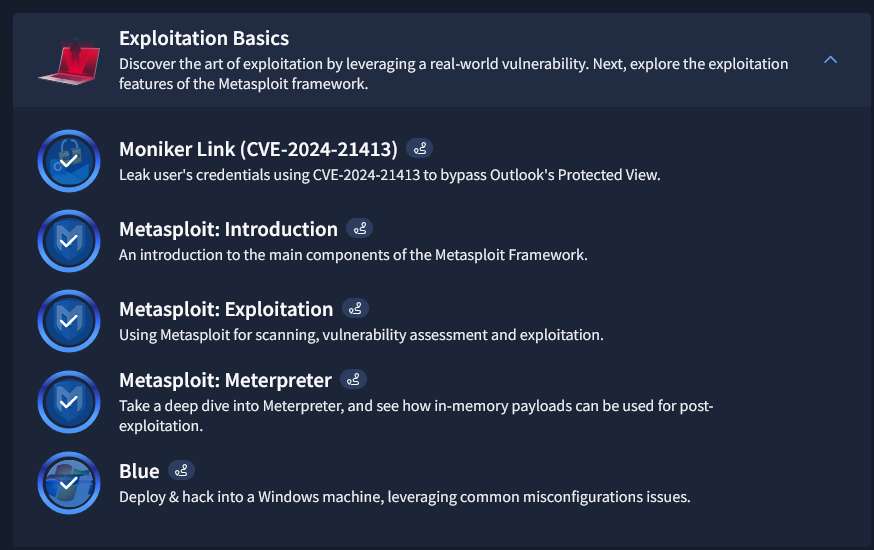
Task: Open the Blue room title
Action: (139, 471)
